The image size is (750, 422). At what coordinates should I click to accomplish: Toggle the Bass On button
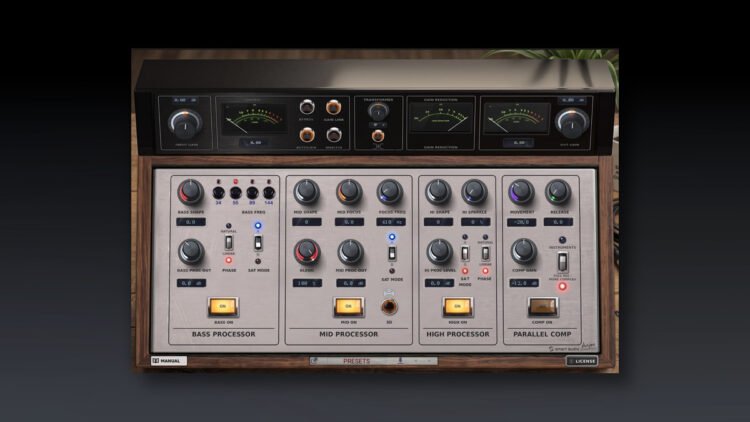pos(223,307)
